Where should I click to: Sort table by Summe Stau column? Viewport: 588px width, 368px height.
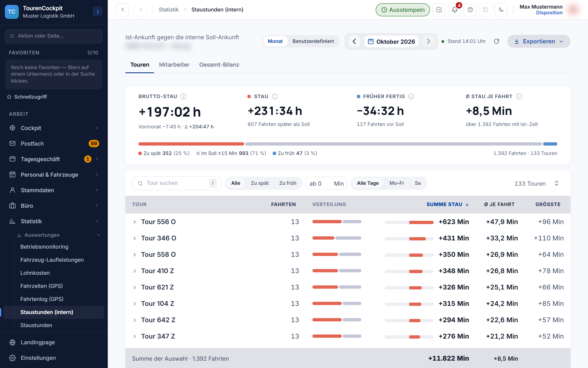tap(447, 204)
